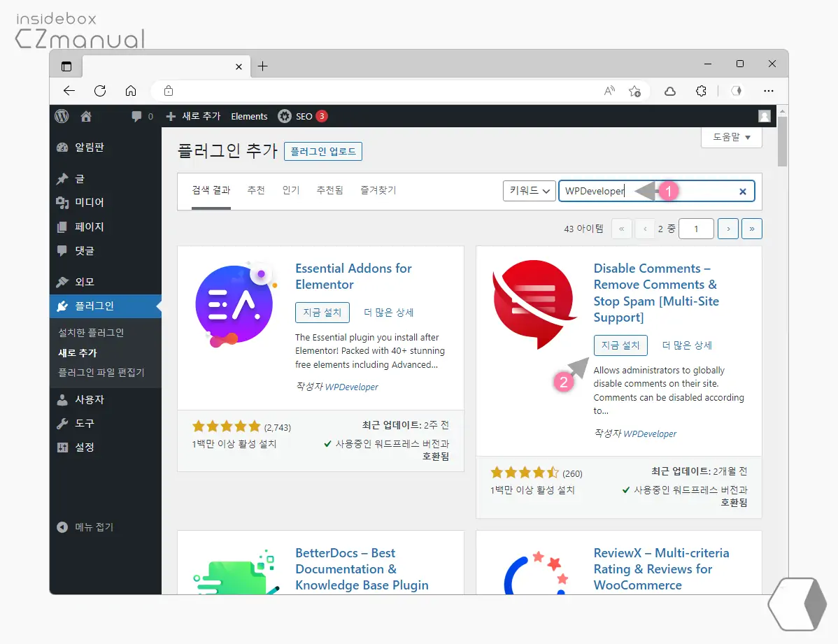Click the 플러그인 업로드 button
The width and height of the screenshot is (838, 644).
click(x=323, y=151)
